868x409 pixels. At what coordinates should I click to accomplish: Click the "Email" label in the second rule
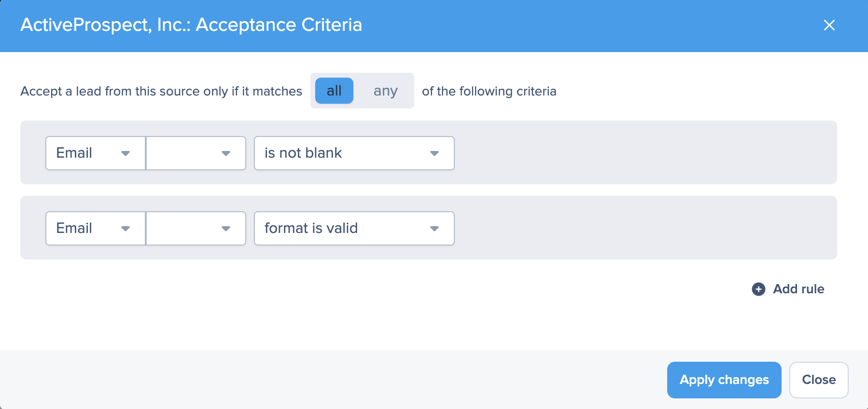pyautogui.click(x=74, y=228)
